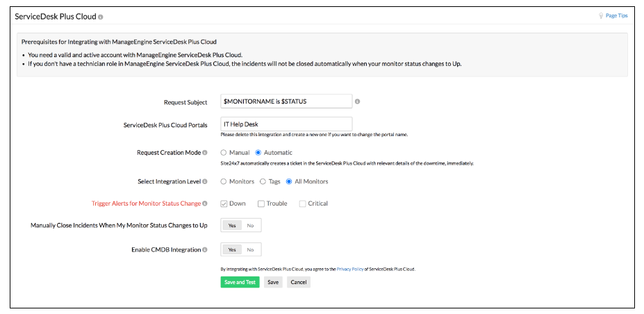This screenshot has width=644, height=314.
Task: Select Manual request creation mode
Action: tap(224, 153)
